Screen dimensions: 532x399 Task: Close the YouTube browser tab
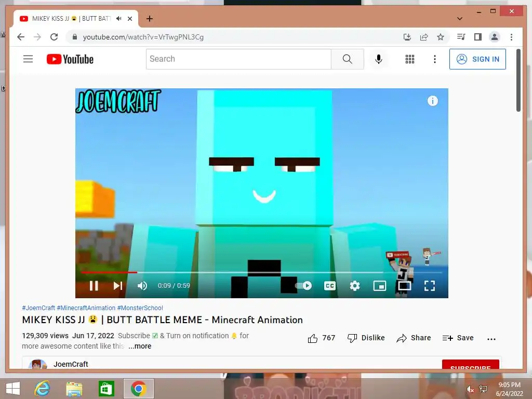click(129, 19)
